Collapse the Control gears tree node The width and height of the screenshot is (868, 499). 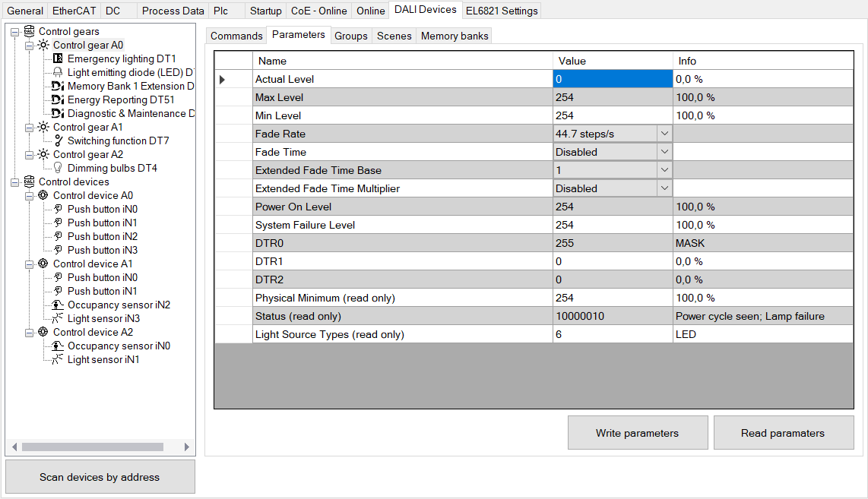15,31
